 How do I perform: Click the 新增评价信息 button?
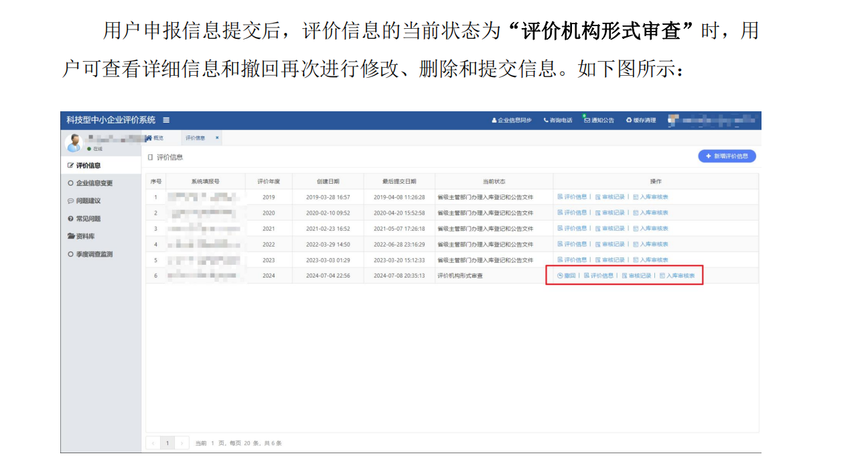click(727, 156)
